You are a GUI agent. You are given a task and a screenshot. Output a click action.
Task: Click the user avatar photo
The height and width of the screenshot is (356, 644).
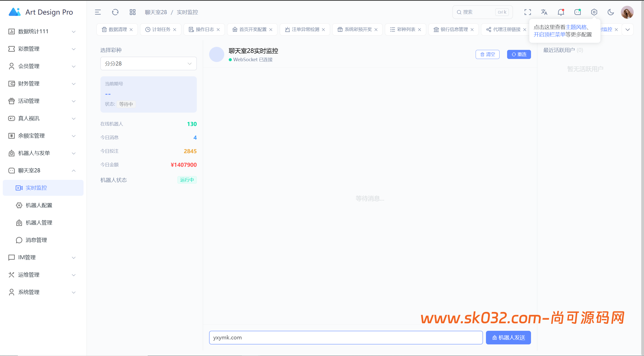[x=627, y=12]
